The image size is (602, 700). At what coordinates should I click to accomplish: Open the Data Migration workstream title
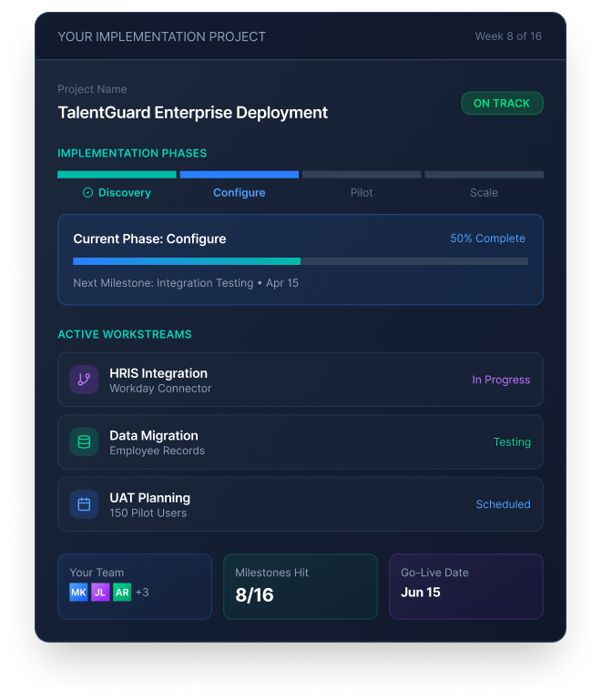154,435
